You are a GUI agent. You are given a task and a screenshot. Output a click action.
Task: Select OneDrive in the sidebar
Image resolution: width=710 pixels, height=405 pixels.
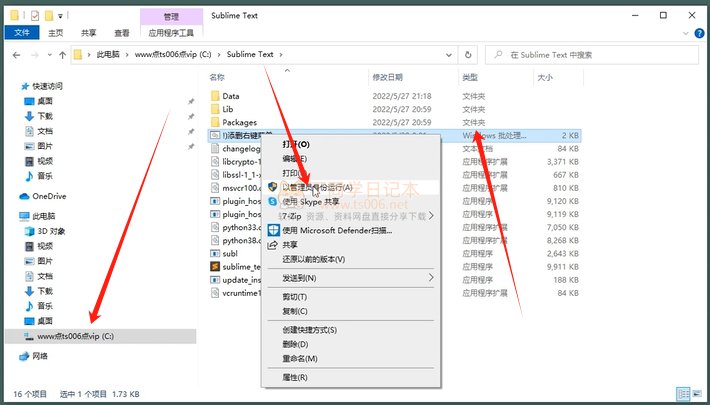pos(43,196)
